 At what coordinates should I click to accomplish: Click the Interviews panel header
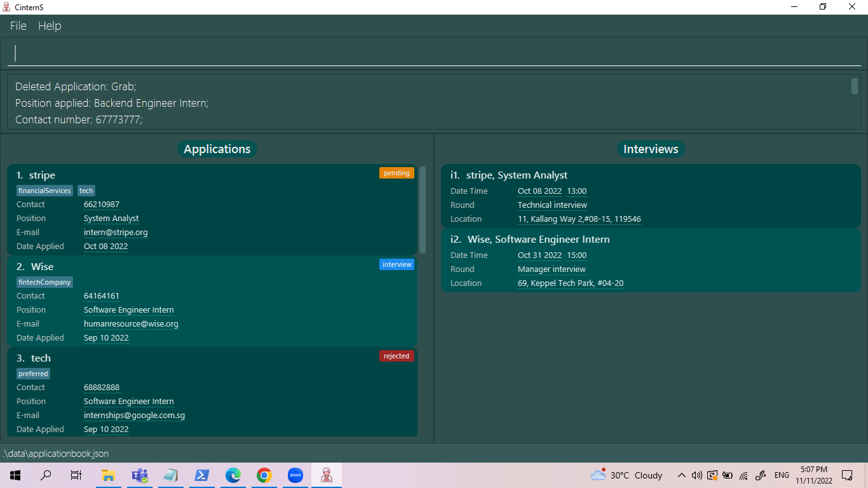(651, 149)
